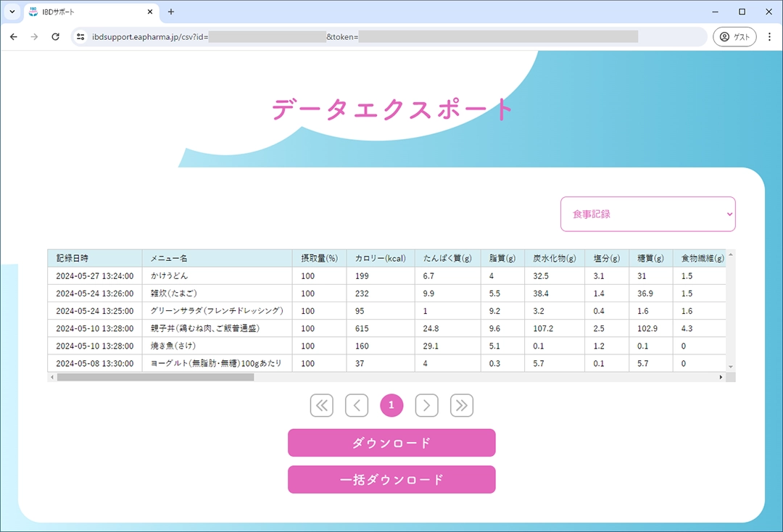Click the 炭水化物(g) column header

point(555,258)
